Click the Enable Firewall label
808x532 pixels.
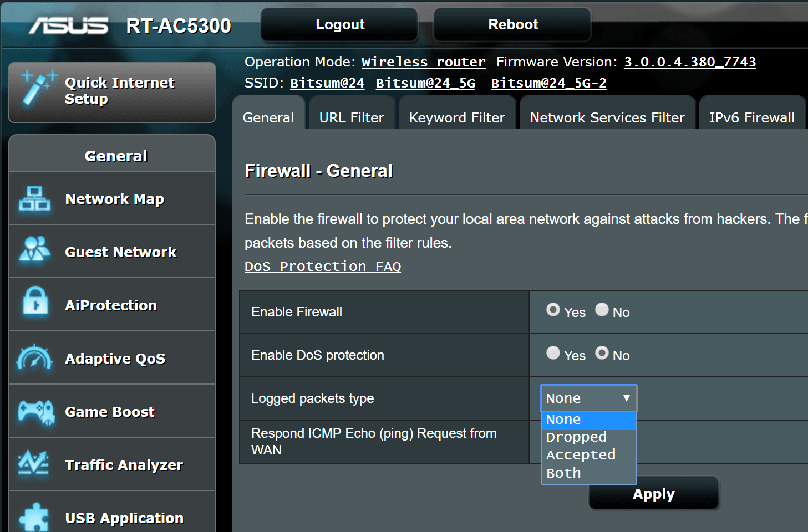[x=297, y=312]
